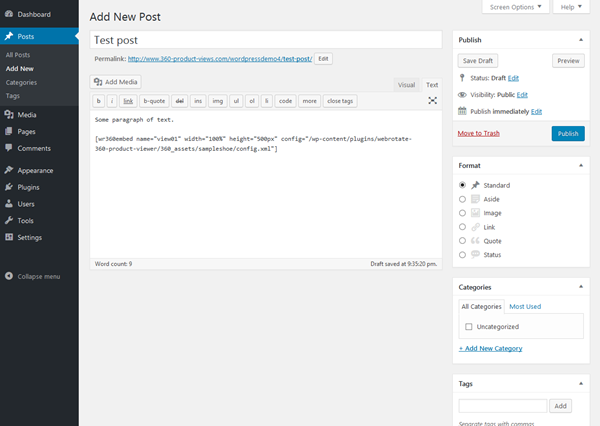
Task: Collapse the Publish panel
Action: pos(582,40)
